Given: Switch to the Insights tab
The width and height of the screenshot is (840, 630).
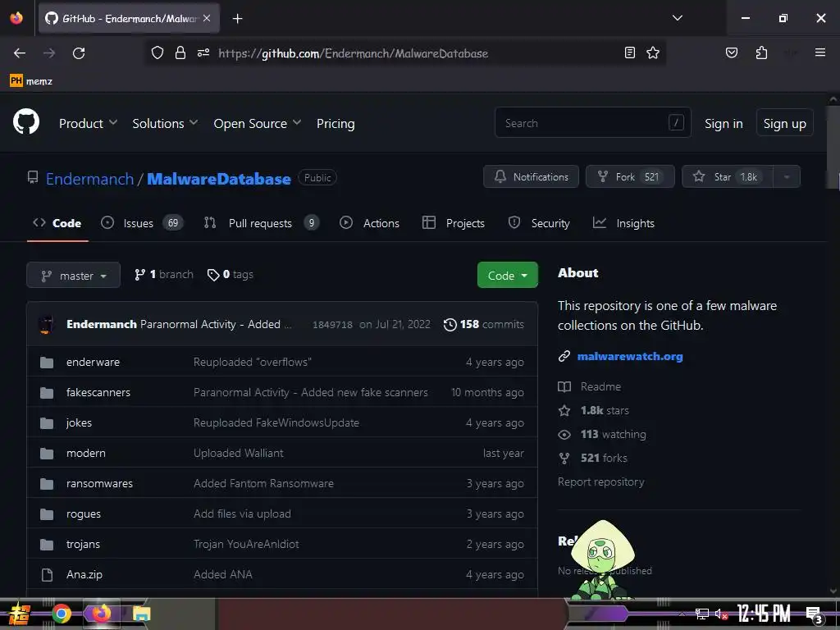Looking at the screenshot, I should 623,223.
